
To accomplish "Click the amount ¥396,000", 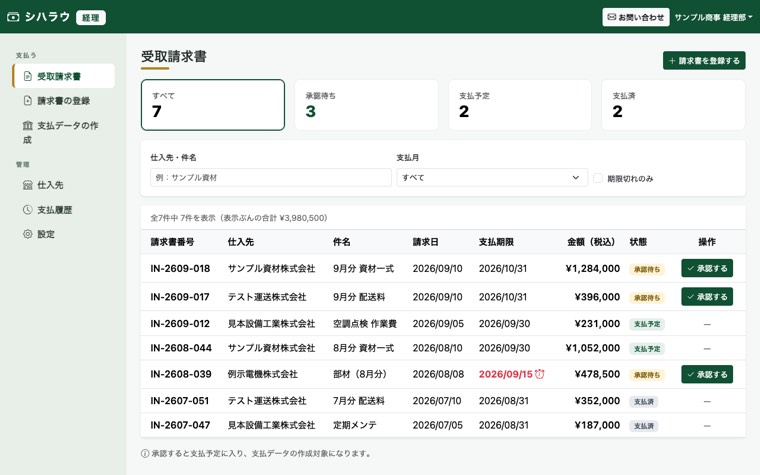I will click(x=597, y=297).
